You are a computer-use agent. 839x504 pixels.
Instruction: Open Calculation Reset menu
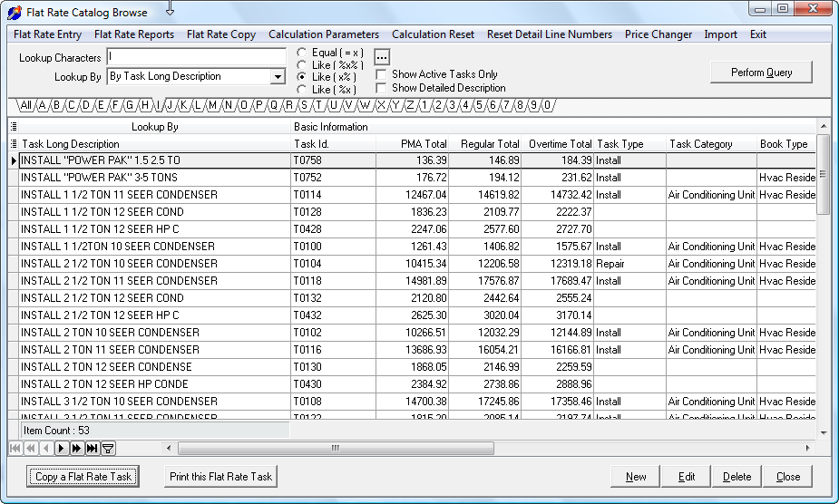pos(433,34)
